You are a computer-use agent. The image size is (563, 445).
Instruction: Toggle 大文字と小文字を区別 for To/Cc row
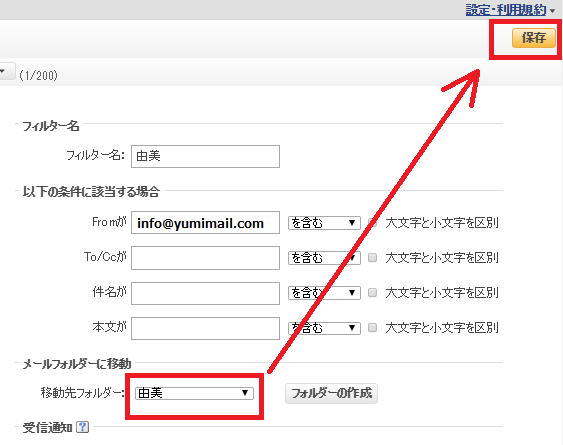coord(373,258)
